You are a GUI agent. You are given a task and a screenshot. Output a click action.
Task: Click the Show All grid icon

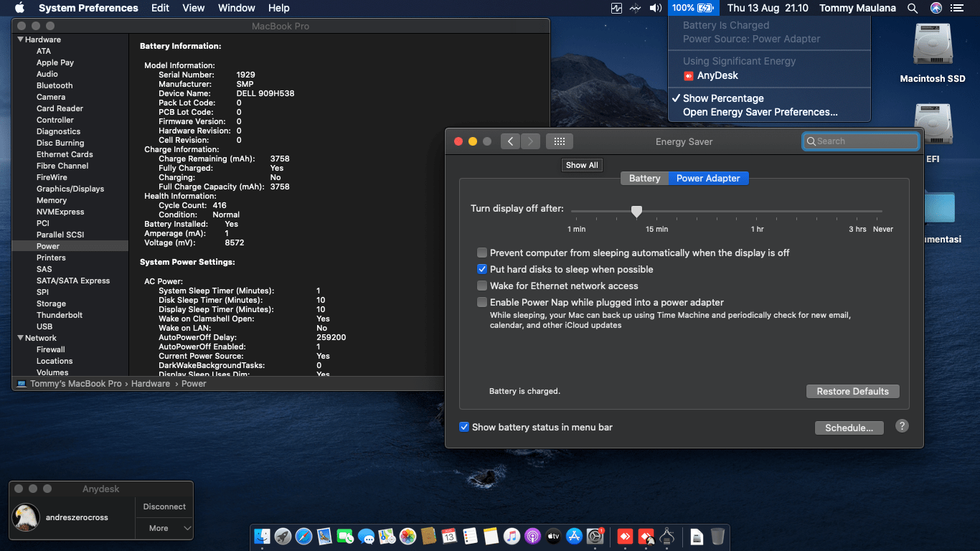pos(560,141)
